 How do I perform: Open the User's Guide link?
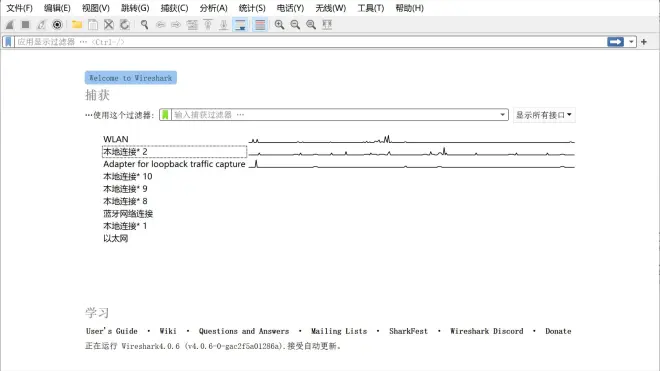pos(112,331)
